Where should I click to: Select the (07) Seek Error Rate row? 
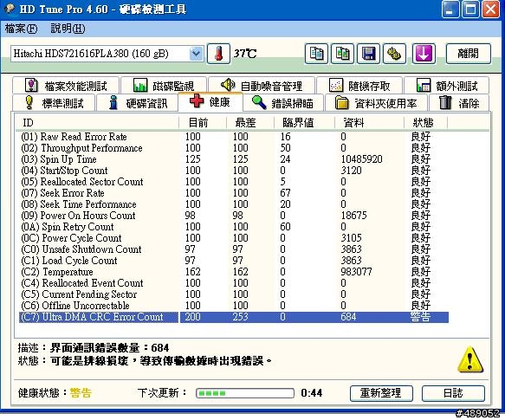pos(234,193)
